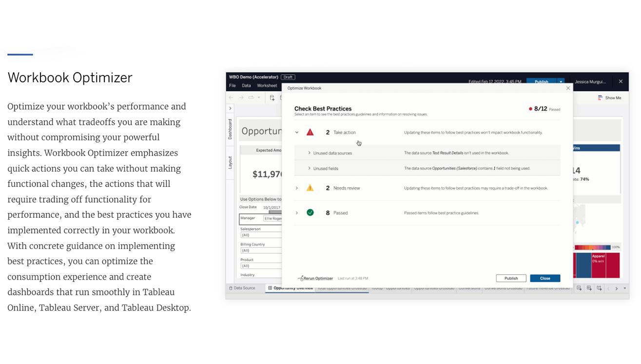The height and width of the screenshot is (364, 641).
Task: Create a new worksheet with the bottom-right icon
Action: (580, 288)
